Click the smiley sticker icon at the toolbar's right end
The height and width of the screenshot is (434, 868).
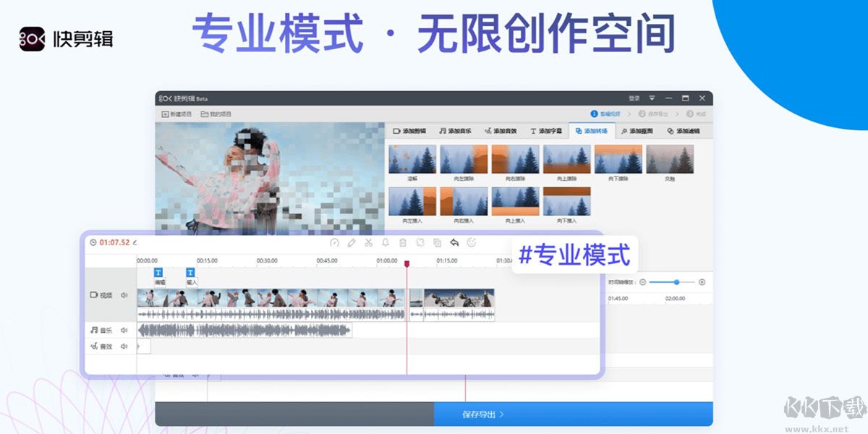click(x=472, y=244)
